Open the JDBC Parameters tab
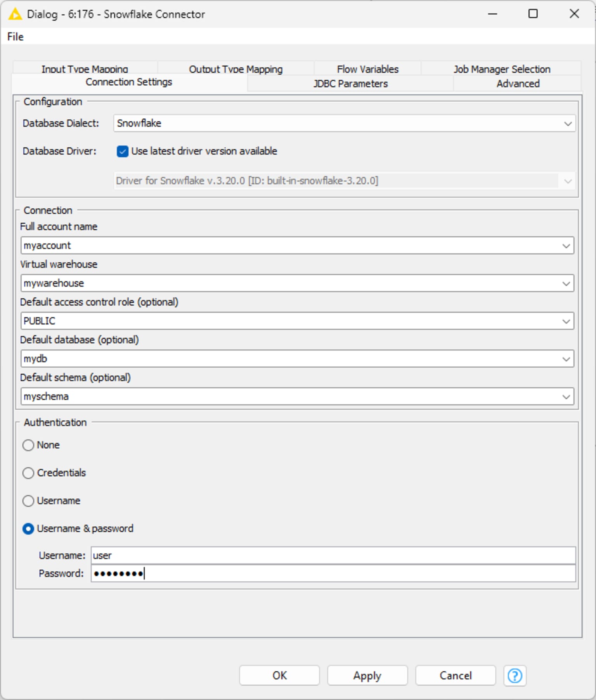 [x=350, y=83]
